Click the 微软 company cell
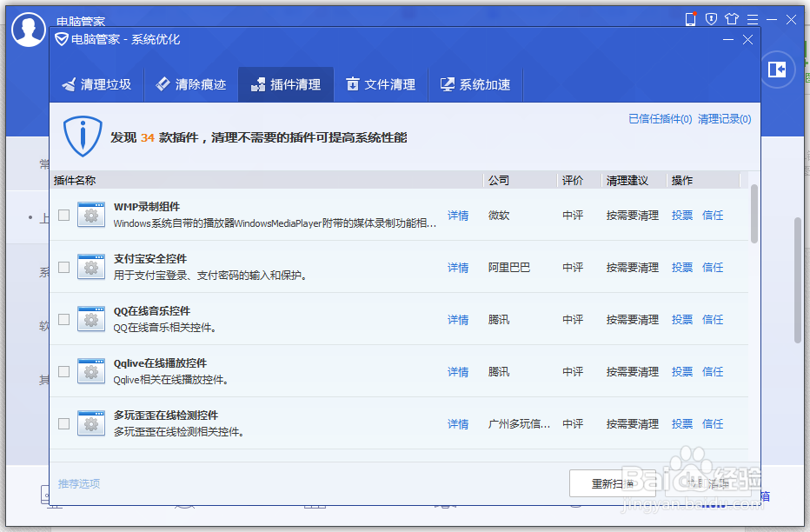Viewport: 810px width, 532px height. pyautogui.click(x=499, y=215)
